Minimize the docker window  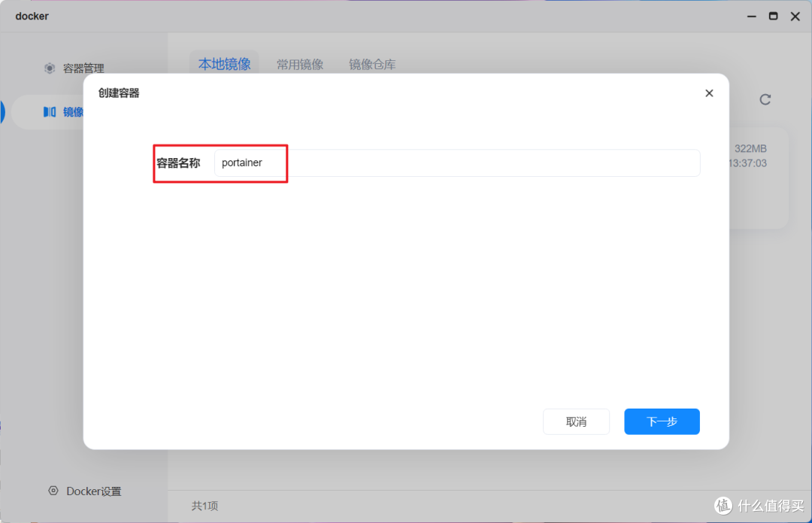pos(751,17)
